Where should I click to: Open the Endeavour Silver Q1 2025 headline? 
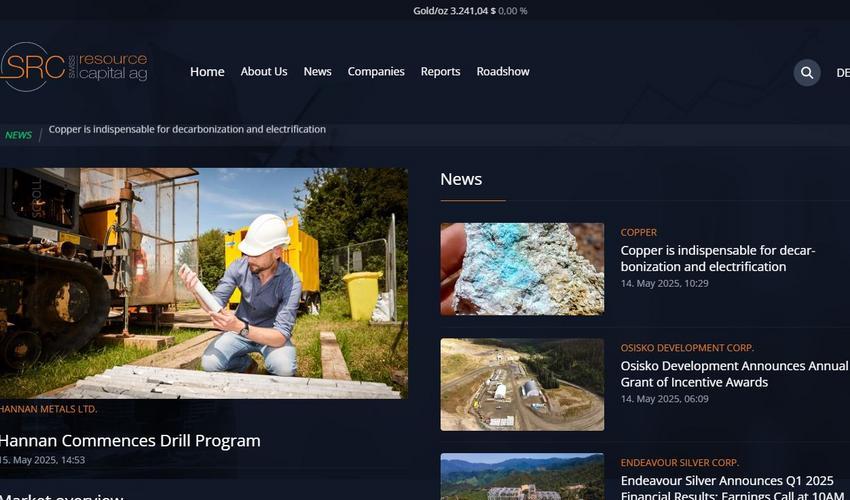point(731,487)
